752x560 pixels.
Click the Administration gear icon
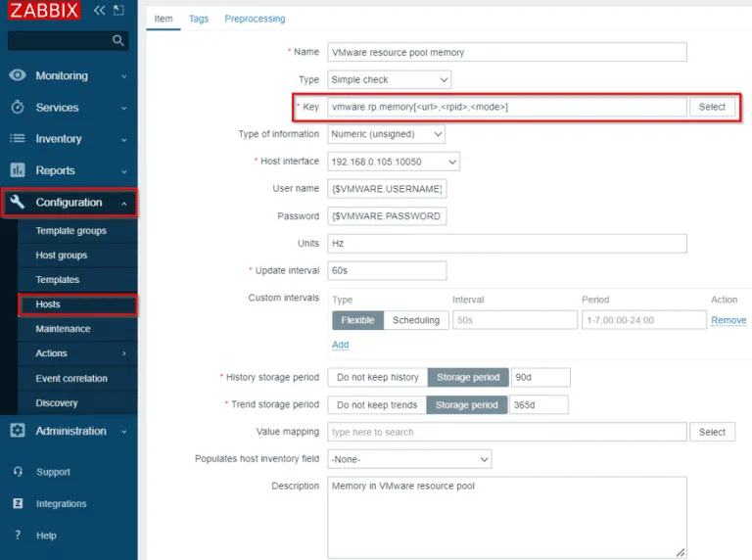(x=18, y=430)
